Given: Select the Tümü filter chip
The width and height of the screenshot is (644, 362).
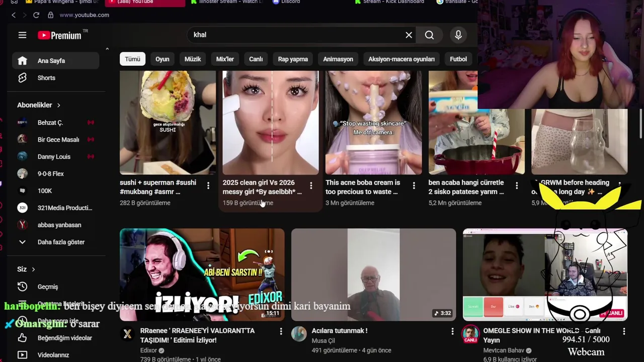Looking at the screenshot, I should coord(132,59).
